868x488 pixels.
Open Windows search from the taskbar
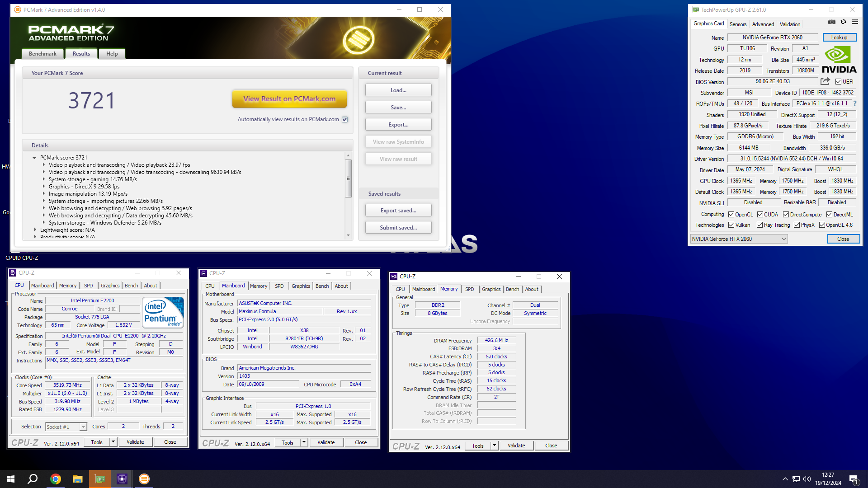coord(33,479)
